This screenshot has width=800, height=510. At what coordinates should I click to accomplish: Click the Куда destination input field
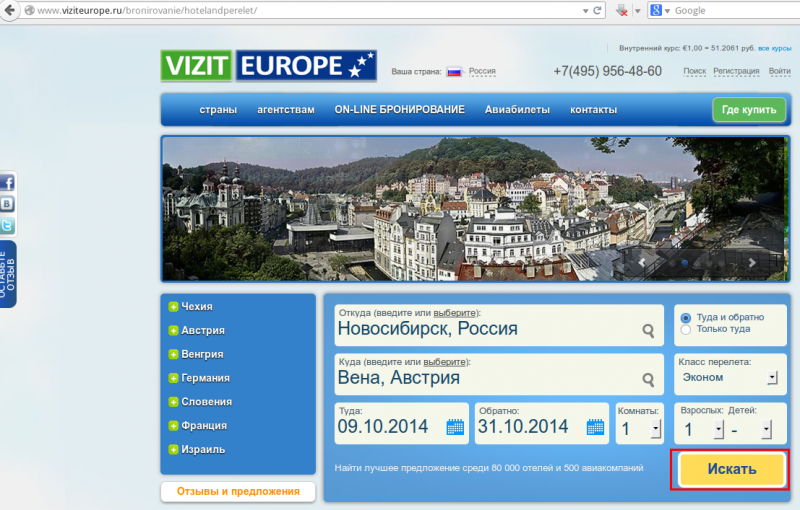499,374
